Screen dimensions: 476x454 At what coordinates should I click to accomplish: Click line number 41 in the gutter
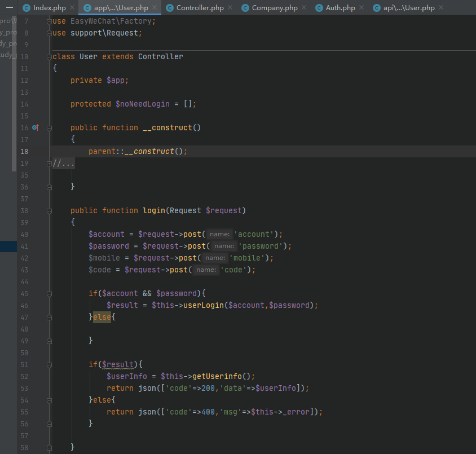coord(24,246)
